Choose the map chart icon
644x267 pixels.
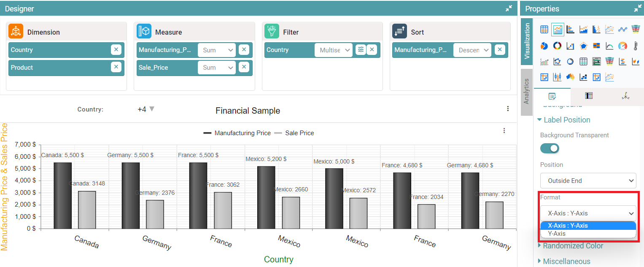570,77
